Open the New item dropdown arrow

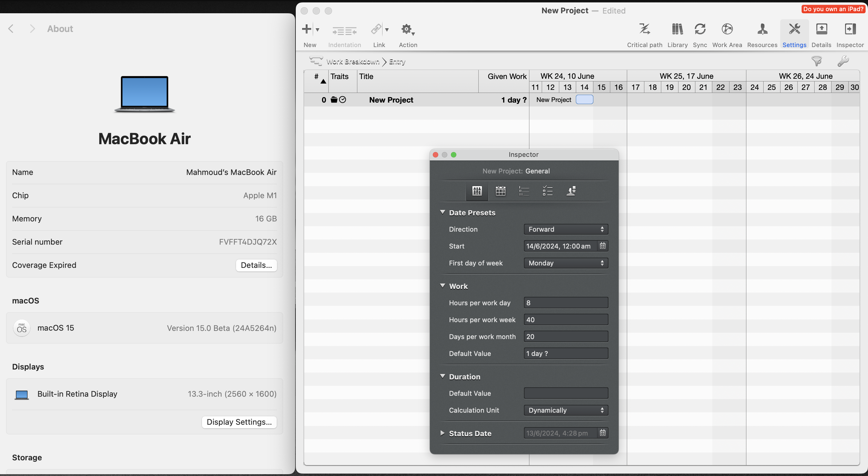click(x=318, y=30)
